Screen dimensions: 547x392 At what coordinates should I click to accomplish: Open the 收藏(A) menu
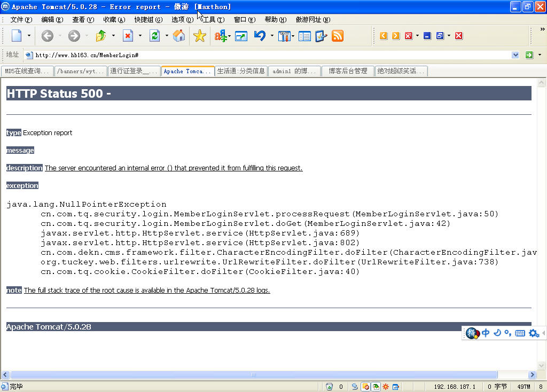point(114,20)
